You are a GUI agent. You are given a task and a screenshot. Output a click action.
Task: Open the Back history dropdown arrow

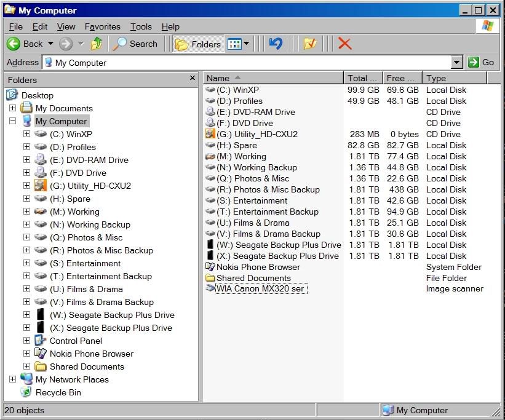click(x=50, y=43)
